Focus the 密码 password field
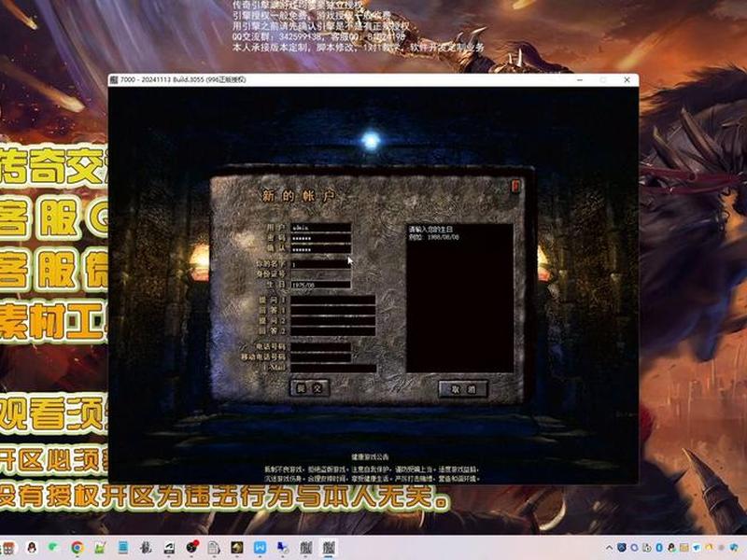The width and height of the screenshot is (747, 560). coord(321,238)
